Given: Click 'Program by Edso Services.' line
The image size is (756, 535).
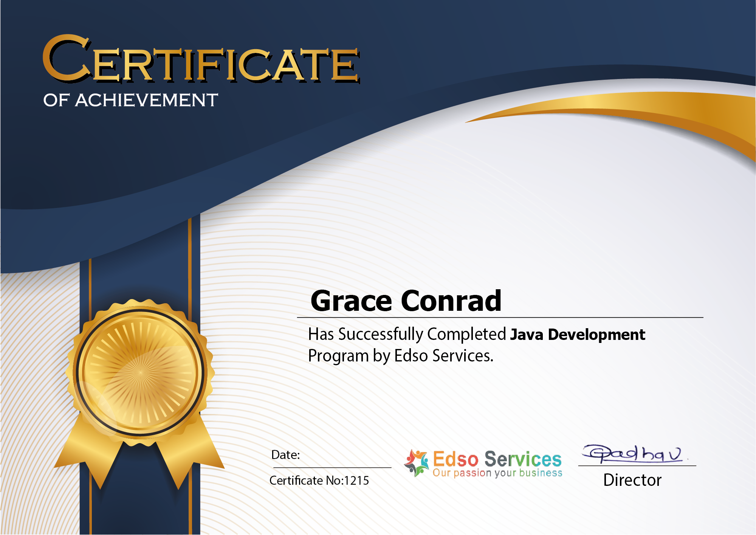Looking at the screenshot, I should coord(401,356).
